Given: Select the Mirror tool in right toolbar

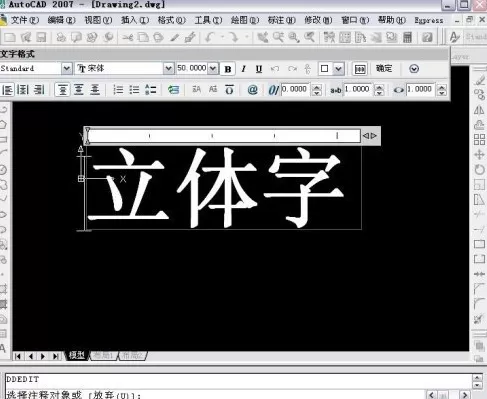Looking at the screenshot, I should (479, 110).
